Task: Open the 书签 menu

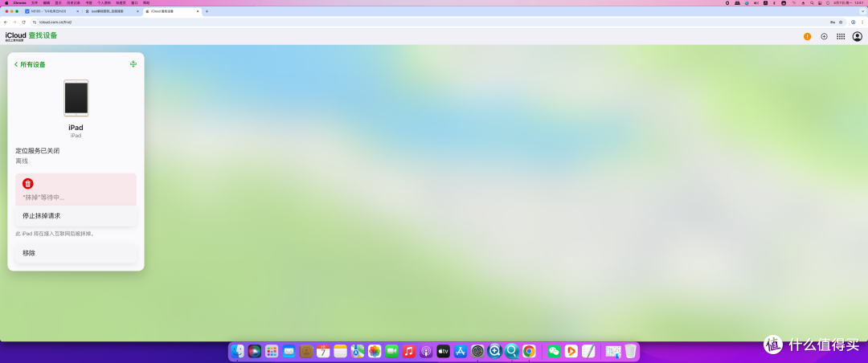Action: tap(88, 2)
